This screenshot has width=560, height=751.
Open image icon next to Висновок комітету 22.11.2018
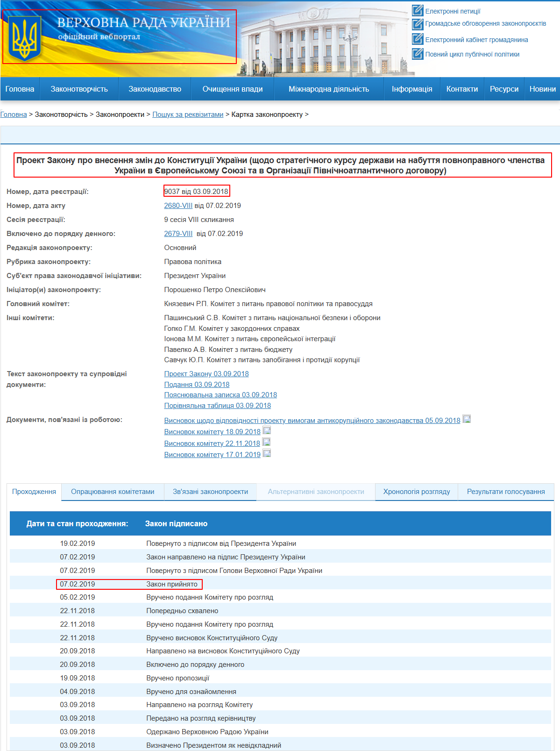click(x=266, y=442)
